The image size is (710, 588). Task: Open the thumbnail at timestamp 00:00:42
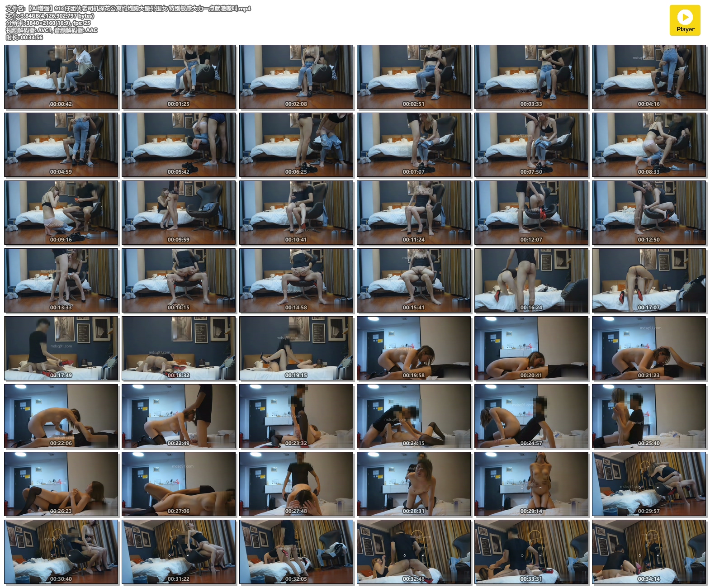pos(61,77)
